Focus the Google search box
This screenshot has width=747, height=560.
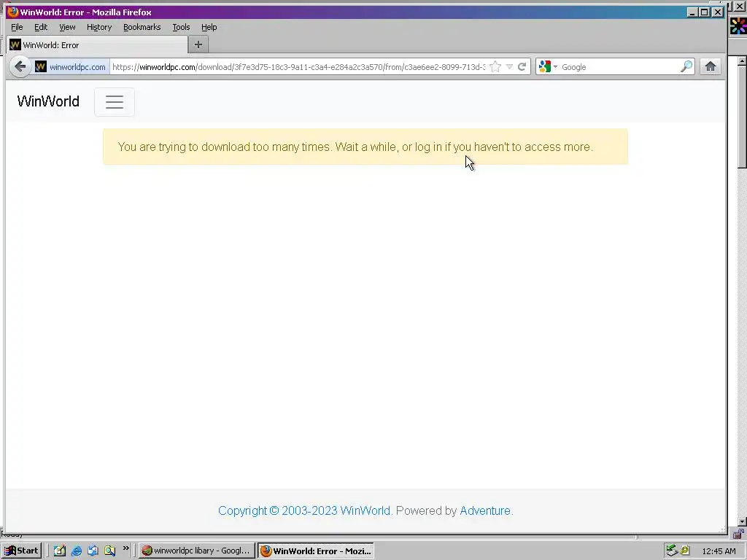coord(619,67)
